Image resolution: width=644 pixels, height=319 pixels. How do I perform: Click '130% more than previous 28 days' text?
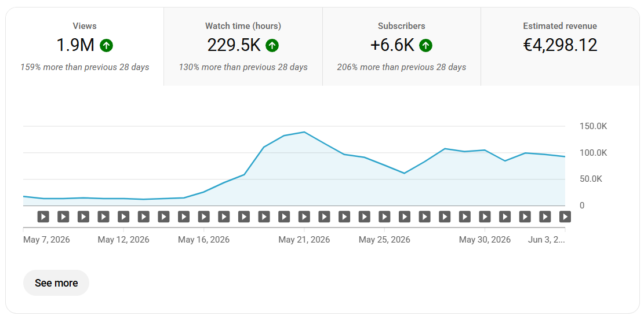click(243, 67)
